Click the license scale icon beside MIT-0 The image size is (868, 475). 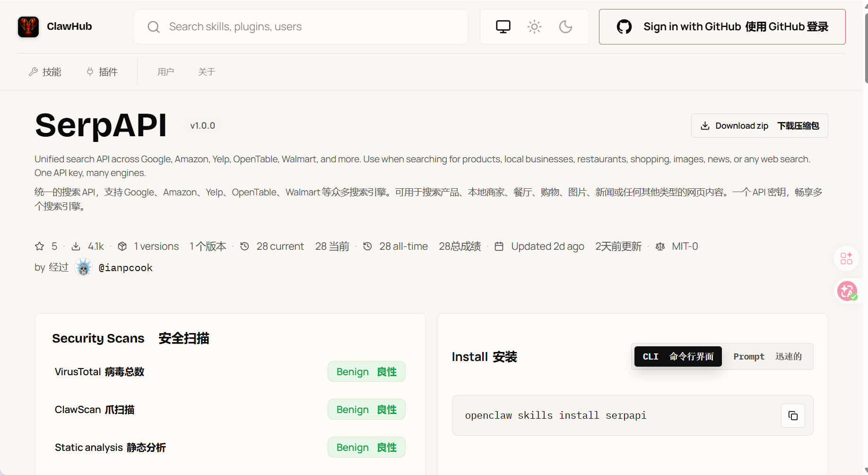click(660, 246)
